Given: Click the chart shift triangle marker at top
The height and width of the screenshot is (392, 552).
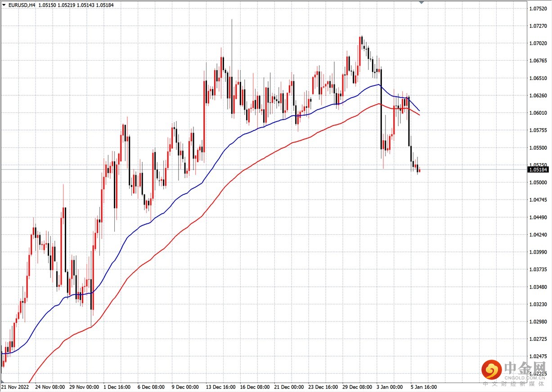Looking at the screenshot, I should (422, 2).
